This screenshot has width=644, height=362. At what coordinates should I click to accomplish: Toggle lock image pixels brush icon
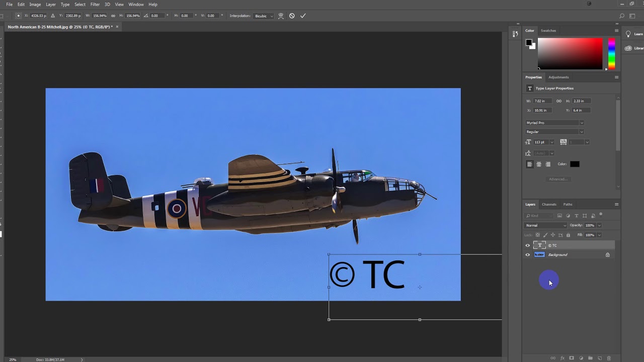[545, 235]
